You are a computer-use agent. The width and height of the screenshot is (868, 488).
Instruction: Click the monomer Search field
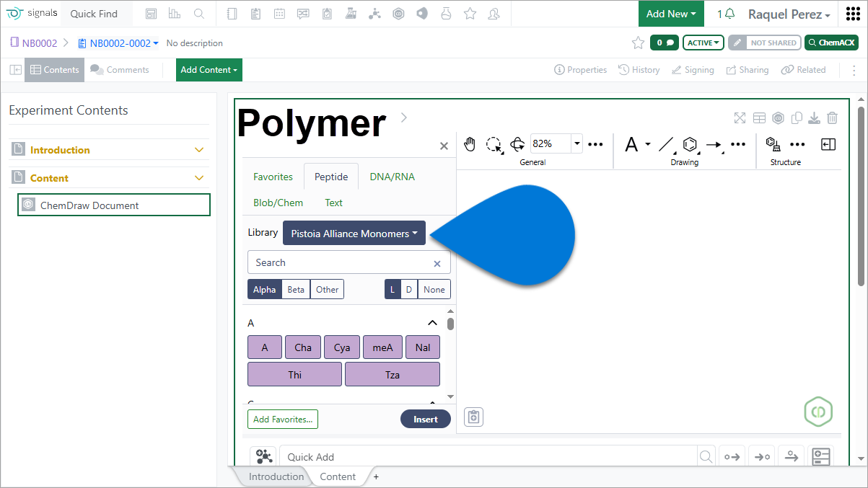click(x=349, y=262)
